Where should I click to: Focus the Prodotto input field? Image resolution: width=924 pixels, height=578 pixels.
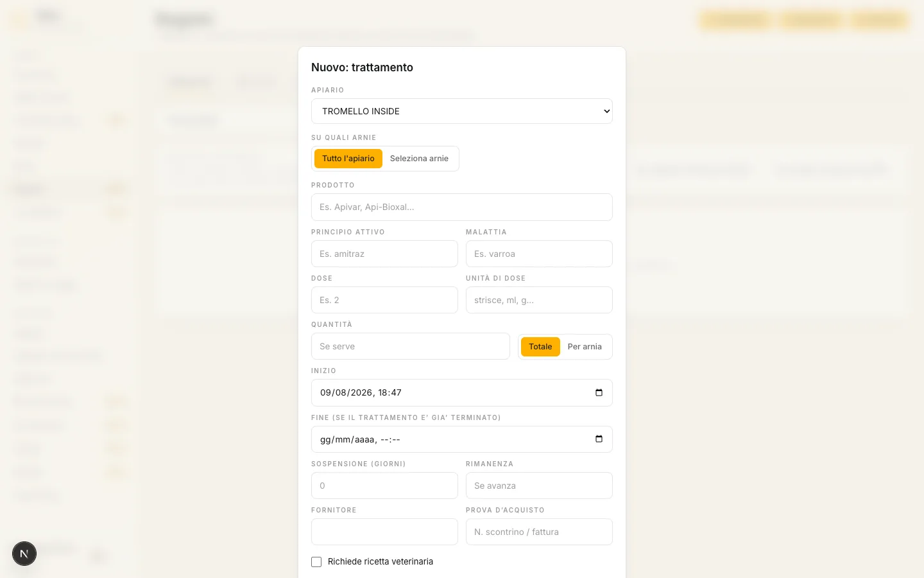click(461, 207)
